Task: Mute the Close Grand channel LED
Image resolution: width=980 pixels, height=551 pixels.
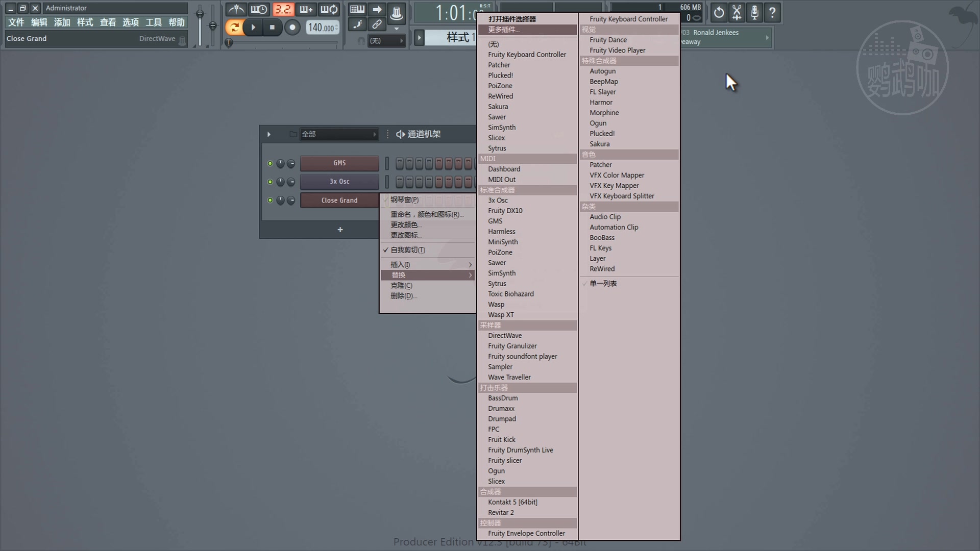Action: pyautogui.click(x=270, y=200)
